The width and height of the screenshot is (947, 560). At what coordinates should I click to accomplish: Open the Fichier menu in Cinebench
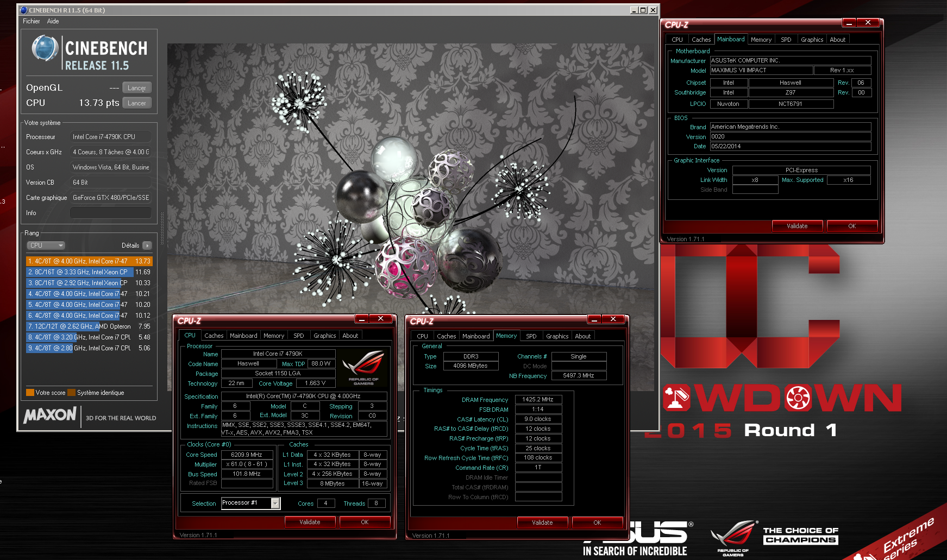(31, 21)
